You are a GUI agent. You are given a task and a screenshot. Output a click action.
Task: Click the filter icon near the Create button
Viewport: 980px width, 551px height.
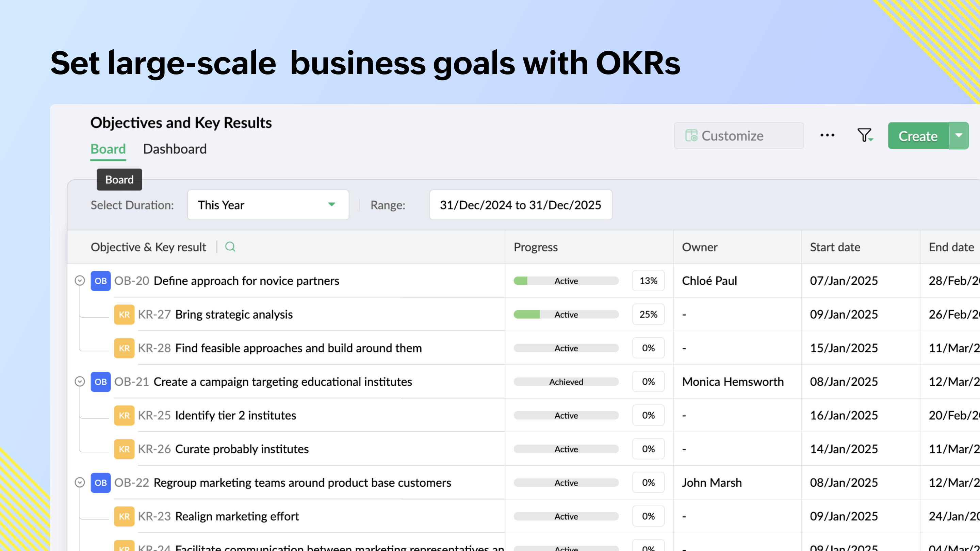click(x=864, y=135)
